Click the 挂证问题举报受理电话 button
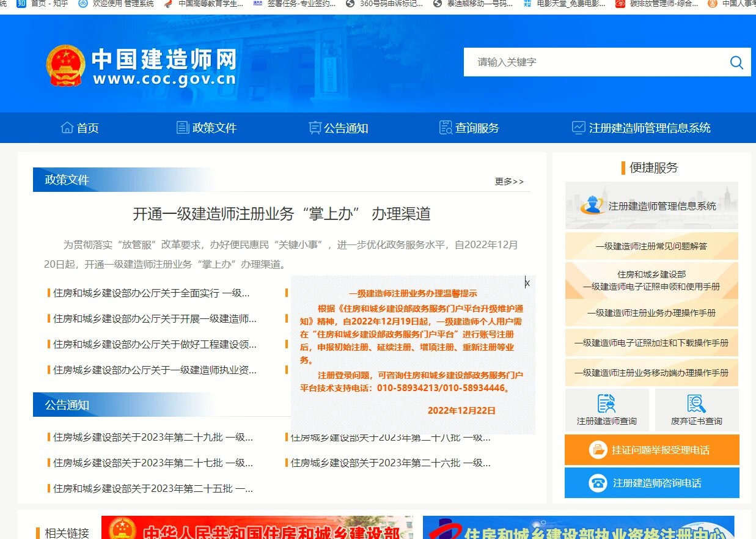The width and height of the screenshot is (756, 539). (x=651, y=450)
